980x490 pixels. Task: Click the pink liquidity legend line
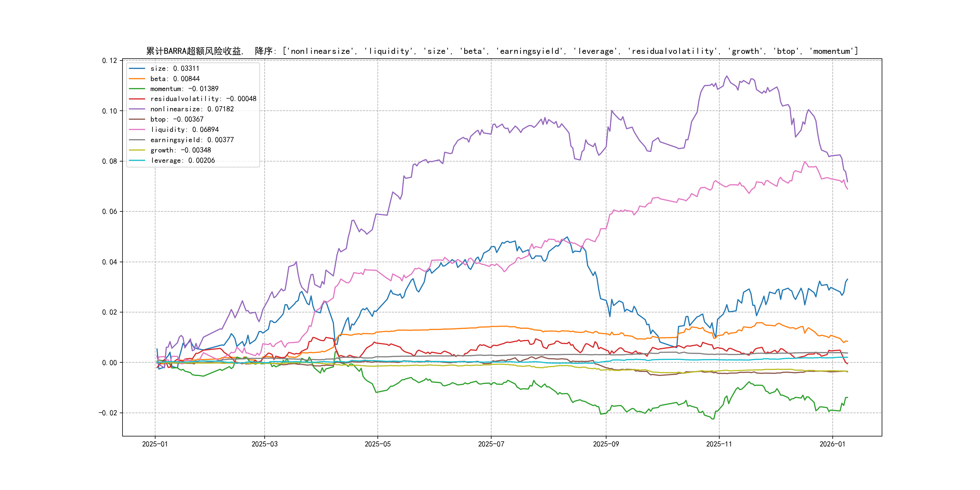coord(137,130)
